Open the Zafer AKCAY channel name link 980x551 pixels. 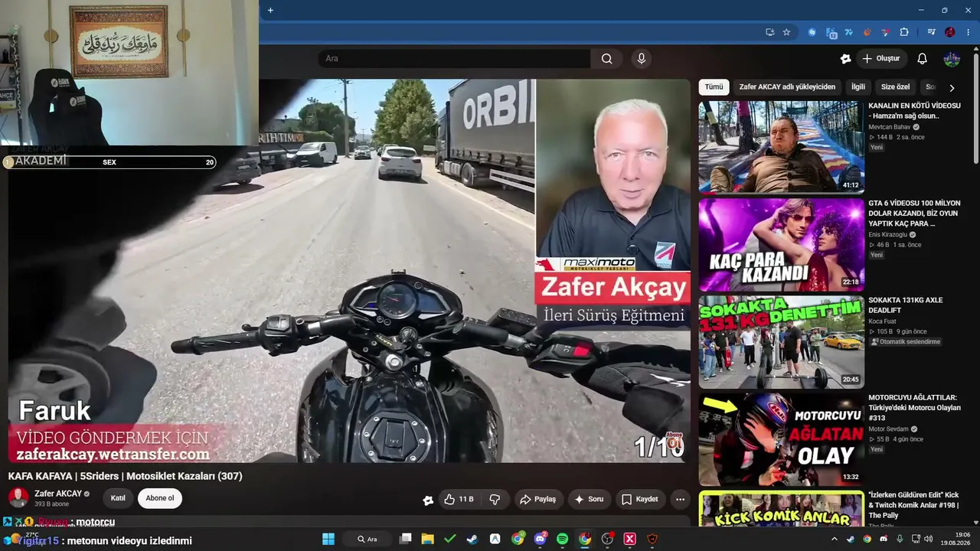point(58,494)
